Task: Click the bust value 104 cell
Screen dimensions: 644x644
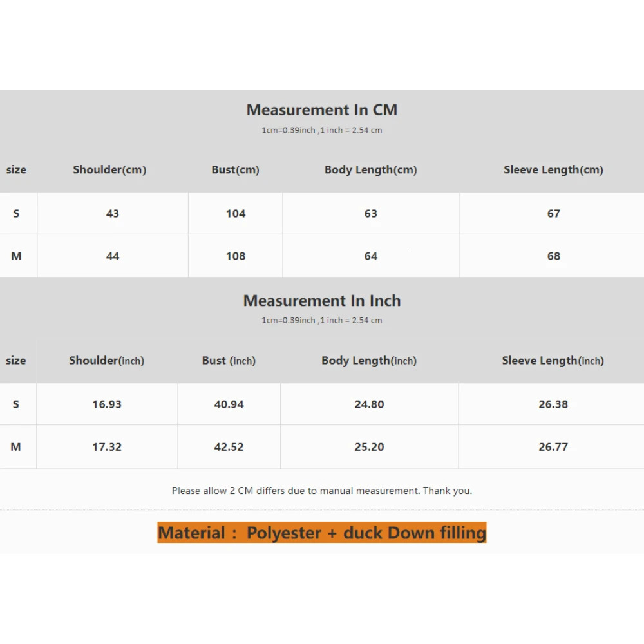Action: tap(235, 214)
